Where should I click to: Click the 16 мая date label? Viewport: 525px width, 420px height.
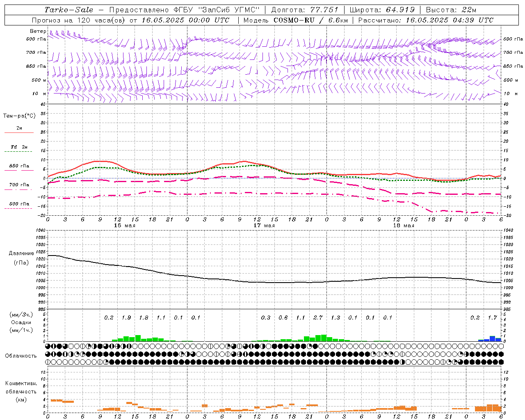[125, 226]
